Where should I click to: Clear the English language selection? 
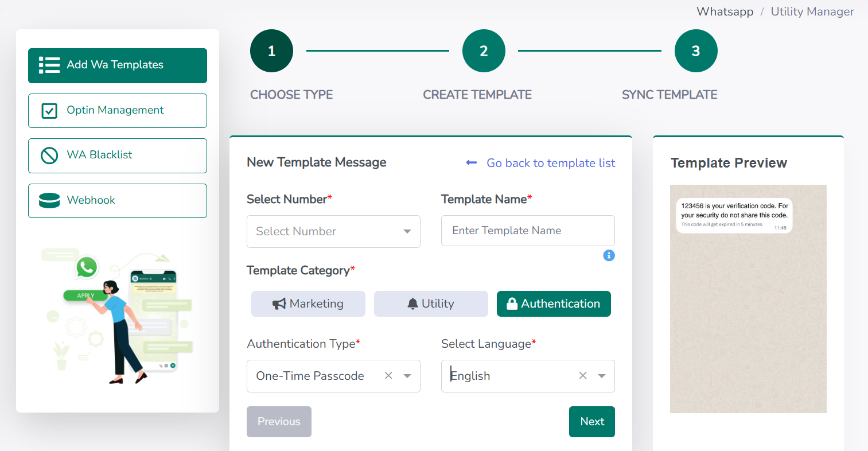coord(583,376)
